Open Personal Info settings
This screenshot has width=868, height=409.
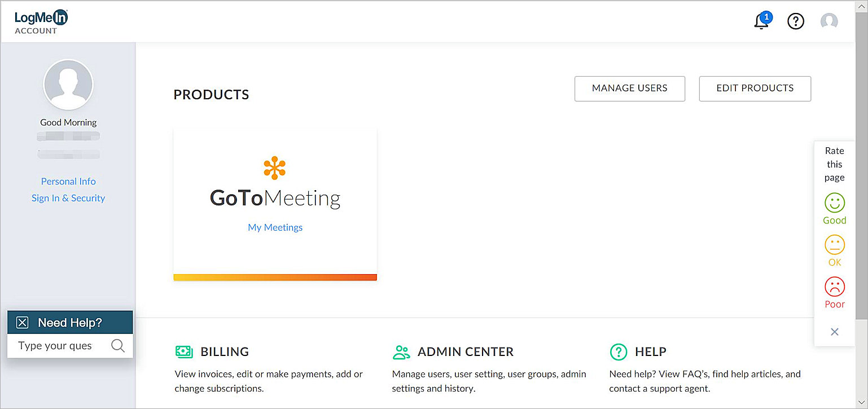[x=68, y=181]
